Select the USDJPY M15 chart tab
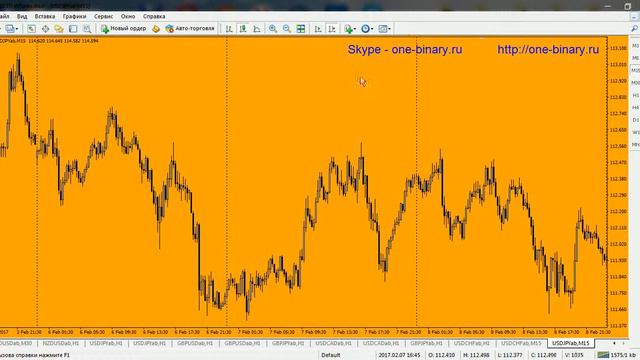This screenshot has height=360, width=640. [x=571, y=344]
